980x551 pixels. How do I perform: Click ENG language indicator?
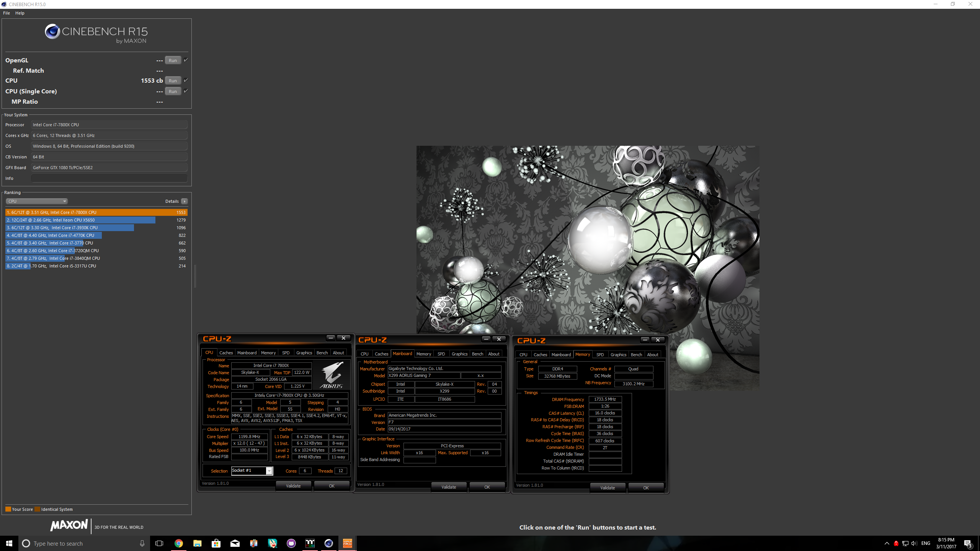pos(926,543)
